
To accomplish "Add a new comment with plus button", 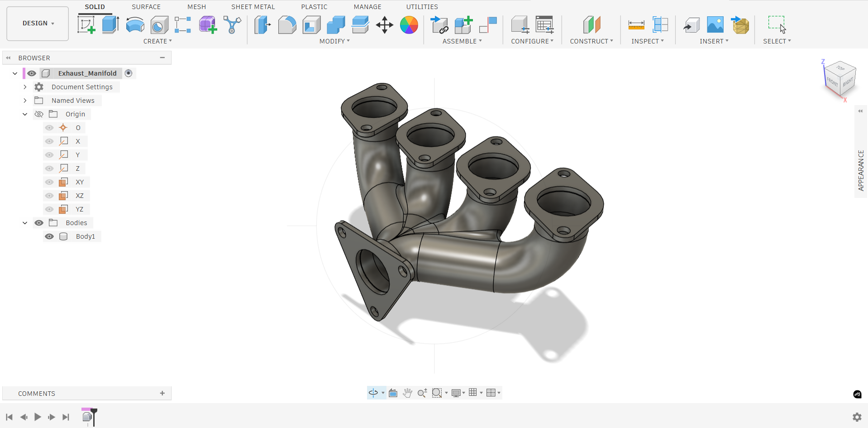I will click(x=162, y=393).
